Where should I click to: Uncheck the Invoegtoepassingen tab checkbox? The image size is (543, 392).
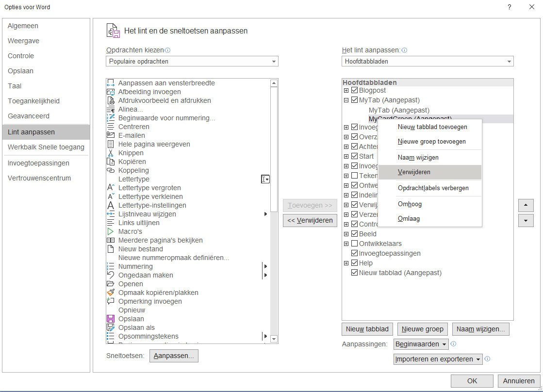pyautogui.click(x=354, y=253)
